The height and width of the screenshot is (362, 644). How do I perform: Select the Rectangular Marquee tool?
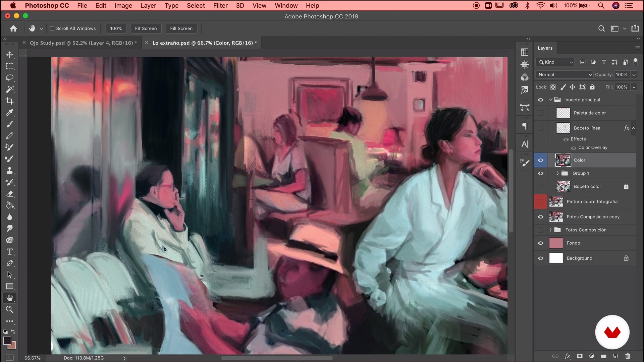click(10, 66)
